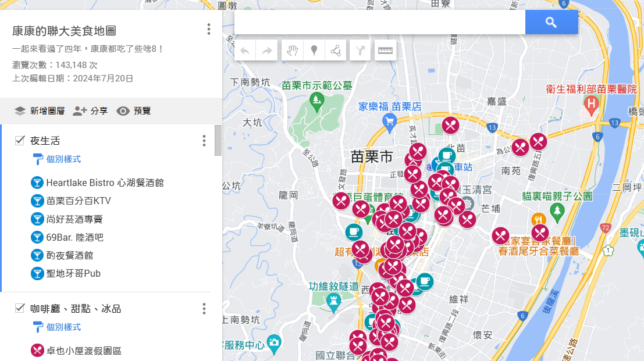Screen dimensions: 644x361
Task: Open 咖啡廳、甜點、冰品 layer options menu
Action: coord(204,309)
